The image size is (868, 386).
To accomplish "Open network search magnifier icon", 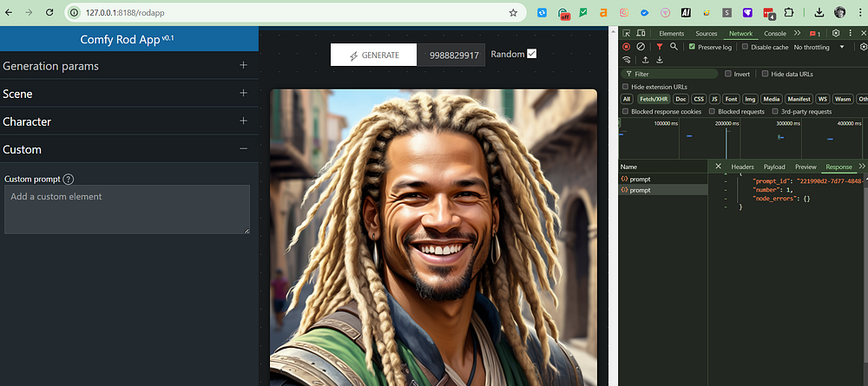I will pos(674,47).
